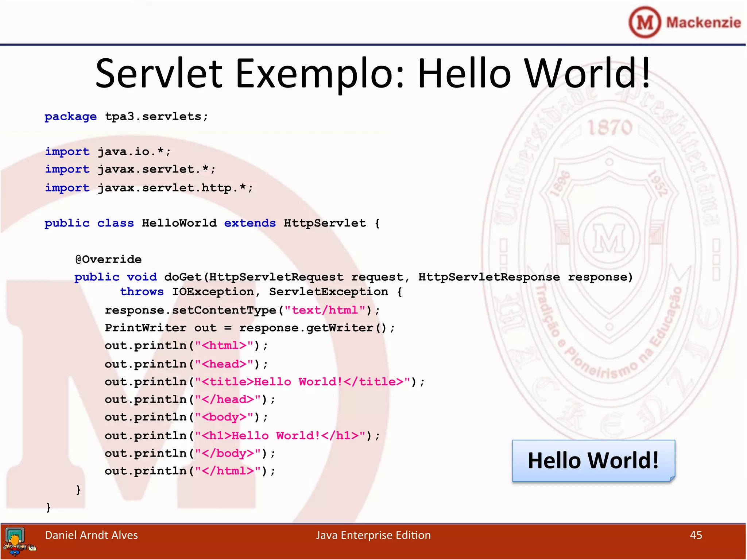Click the PrintWriter out declaration line
The image size is (747, 560).
point(250,328)
